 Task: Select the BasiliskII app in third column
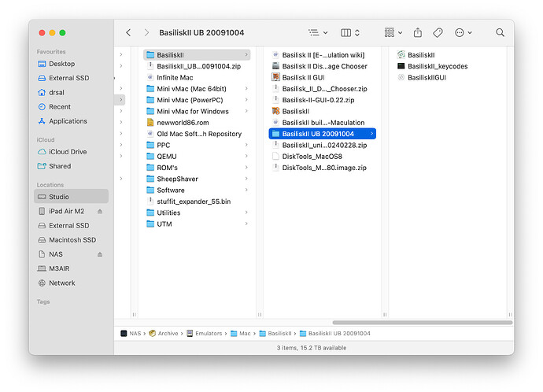(323, 111)
